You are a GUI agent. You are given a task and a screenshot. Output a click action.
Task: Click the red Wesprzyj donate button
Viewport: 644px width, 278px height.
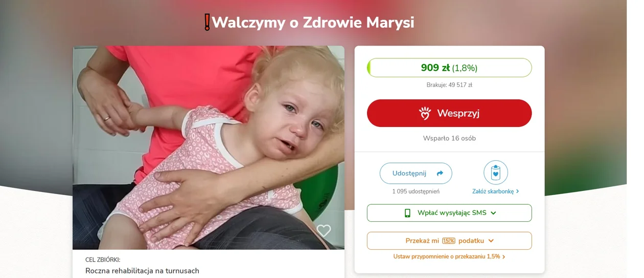(x=449, y=113)
